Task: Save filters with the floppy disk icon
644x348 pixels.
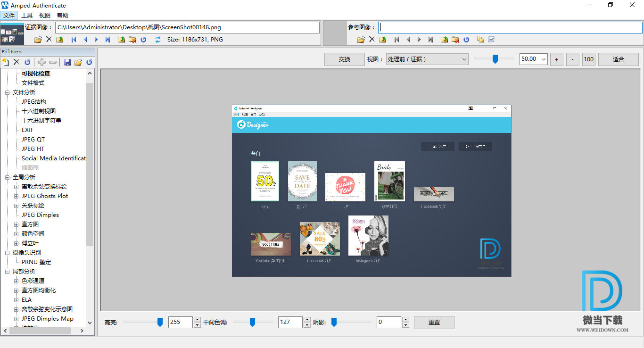Action: pos(67,62)
